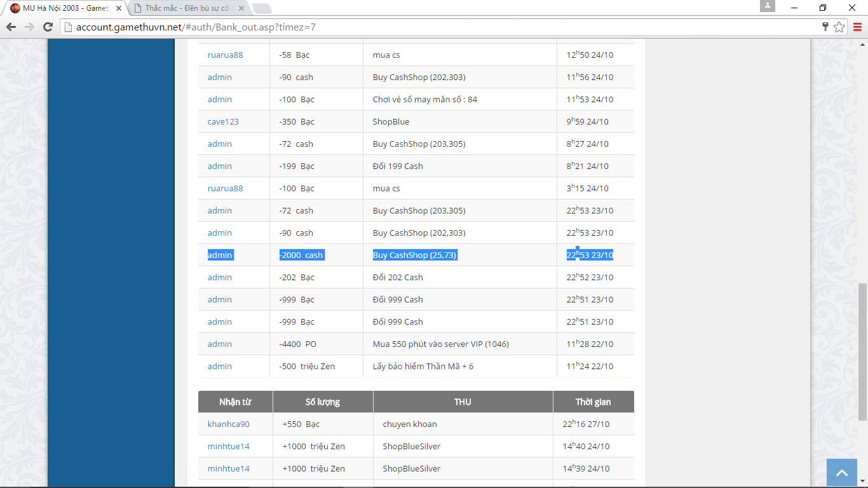Close the Thắc mắc tab
The width and height of the screenshot is (868, 488).
[x=242, y=8]
